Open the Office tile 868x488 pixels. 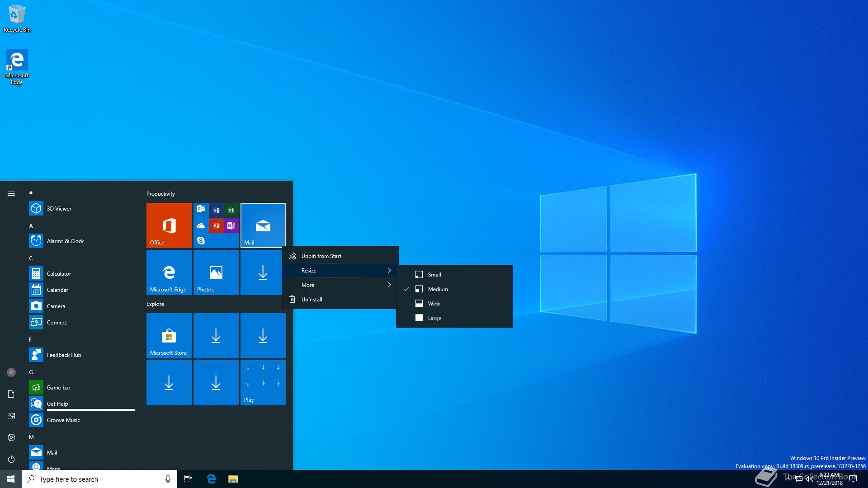[x=169, y=225]
